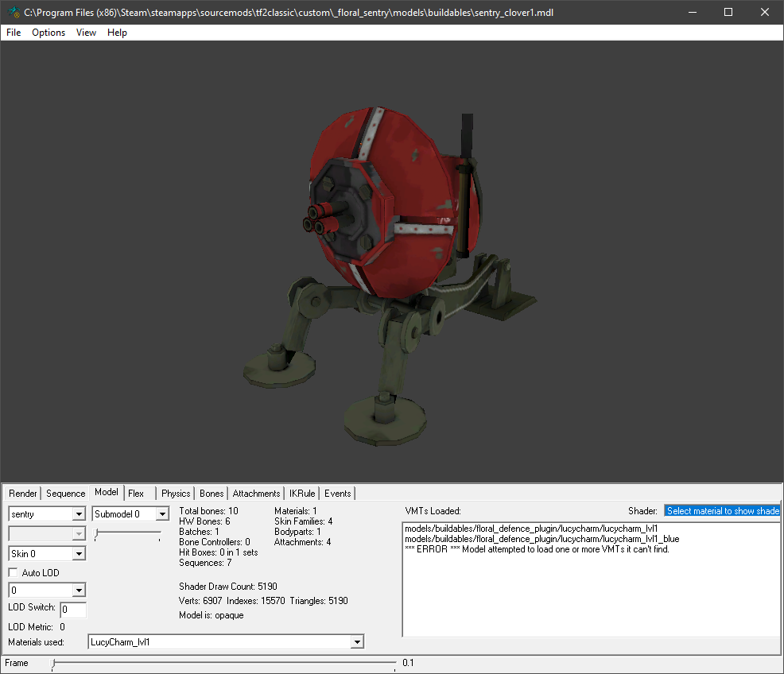Minimize the model viewer window
This screenshot has width=784, height=674.
click(693, 12)
